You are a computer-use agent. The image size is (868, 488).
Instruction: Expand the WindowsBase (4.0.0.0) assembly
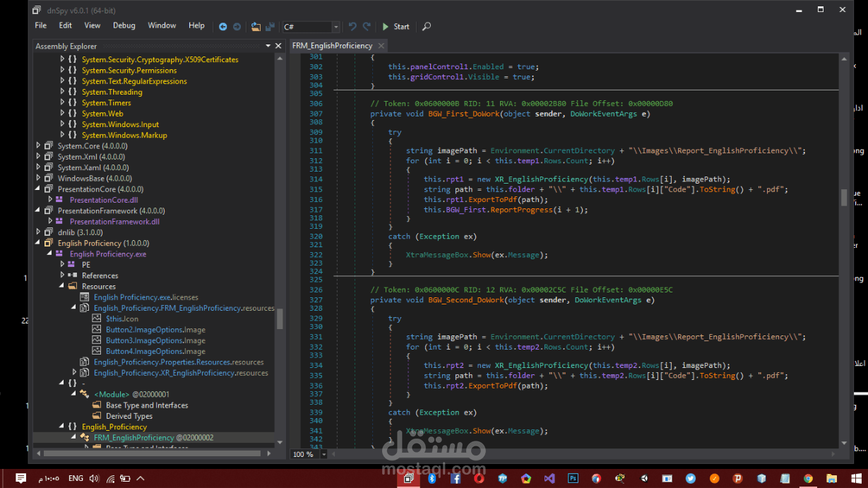(38, 178)
